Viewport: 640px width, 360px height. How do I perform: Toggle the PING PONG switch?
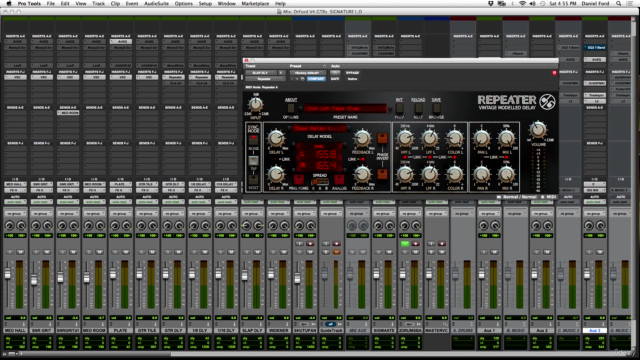click(x=299, y=179)
